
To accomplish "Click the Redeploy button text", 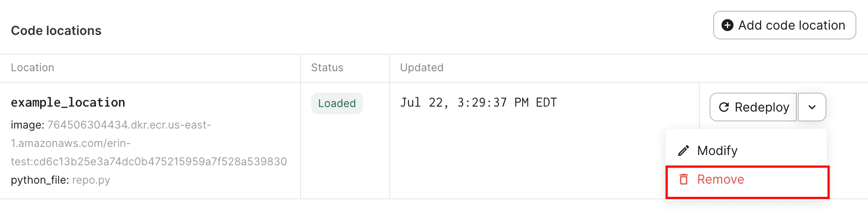I will tap(762, 107).
